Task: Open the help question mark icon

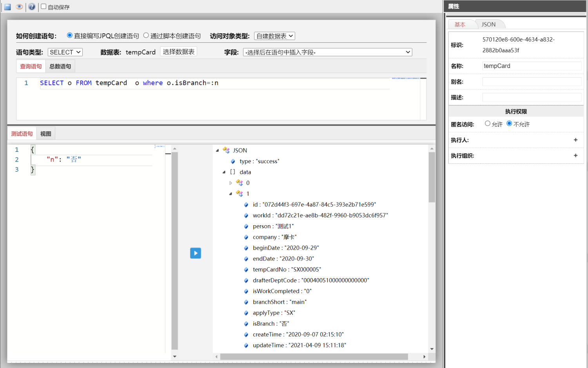Action: pos(32,7)
